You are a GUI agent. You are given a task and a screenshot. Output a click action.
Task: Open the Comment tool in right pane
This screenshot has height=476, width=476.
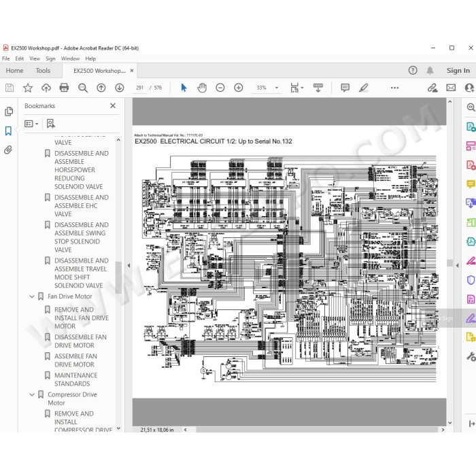(471, 184)
